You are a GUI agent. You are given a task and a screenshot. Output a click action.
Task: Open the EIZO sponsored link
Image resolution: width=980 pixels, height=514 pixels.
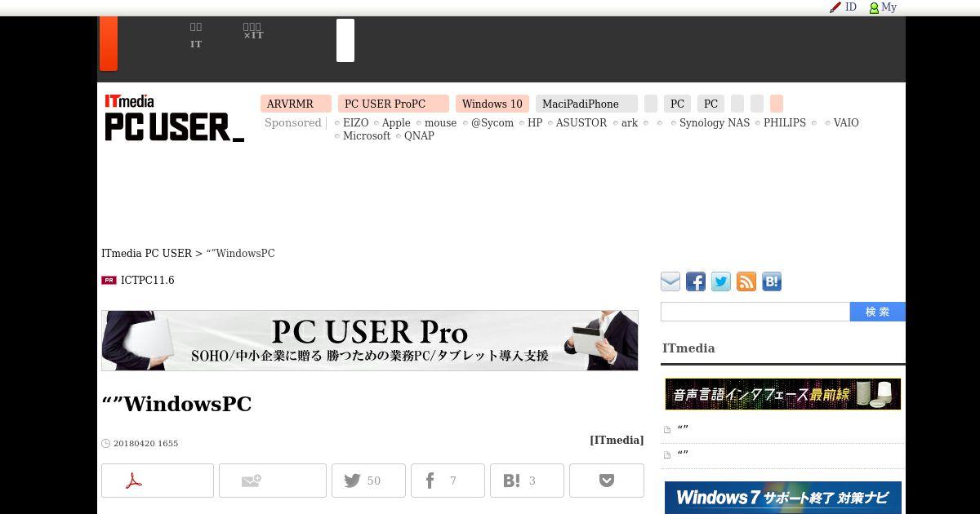[x=355, y=122]
